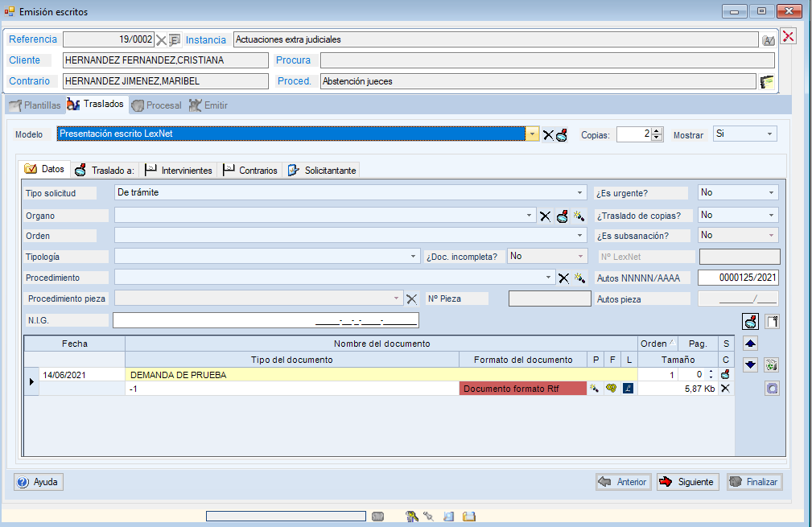Click the Autos NNNNN/AAAA input field
The width and height of the screenshot is (812, 527).
(x=739, y=278)
